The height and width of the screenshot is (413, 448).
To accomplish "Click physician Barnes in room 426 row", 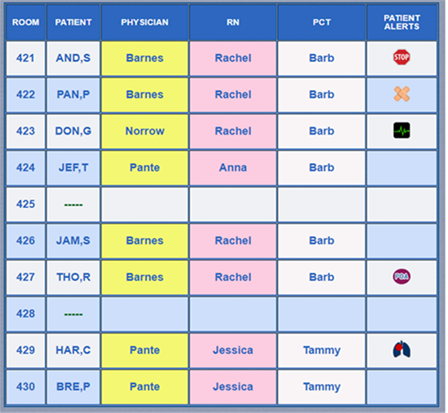I will pyautogui.click(x=145, y=240).
